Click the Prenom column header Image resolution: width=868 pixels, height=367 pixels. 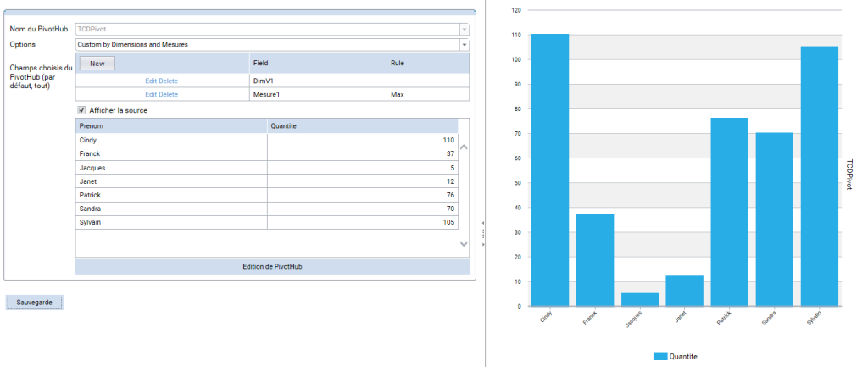(171, 126)
